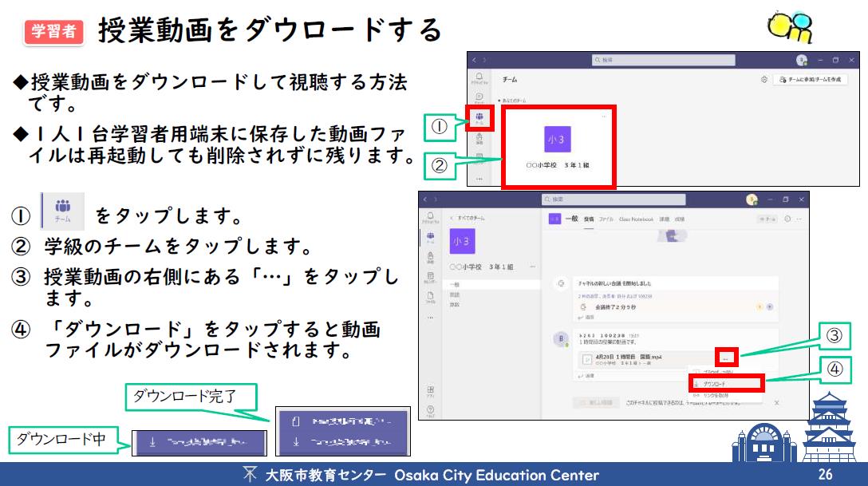The image size is (868, 486).
Task: Open Activity bell icon in upper Teams window
Action: [479, 78]
